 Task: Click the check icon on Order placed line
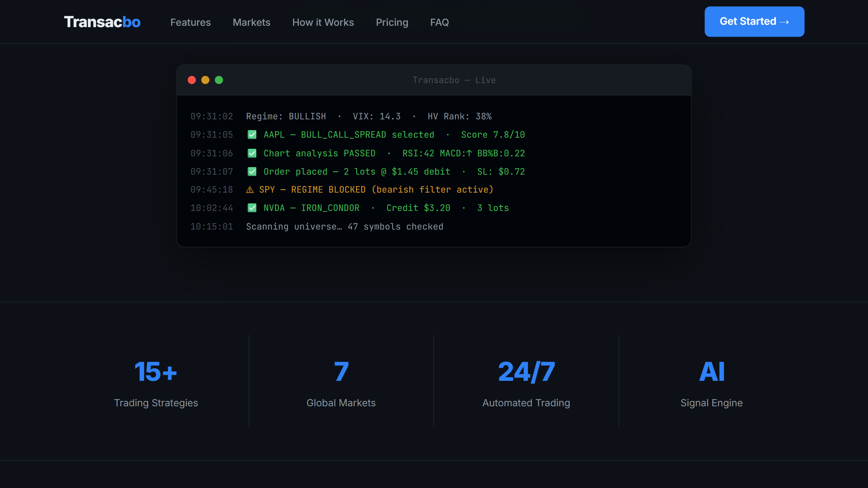(x=252, y=172)
